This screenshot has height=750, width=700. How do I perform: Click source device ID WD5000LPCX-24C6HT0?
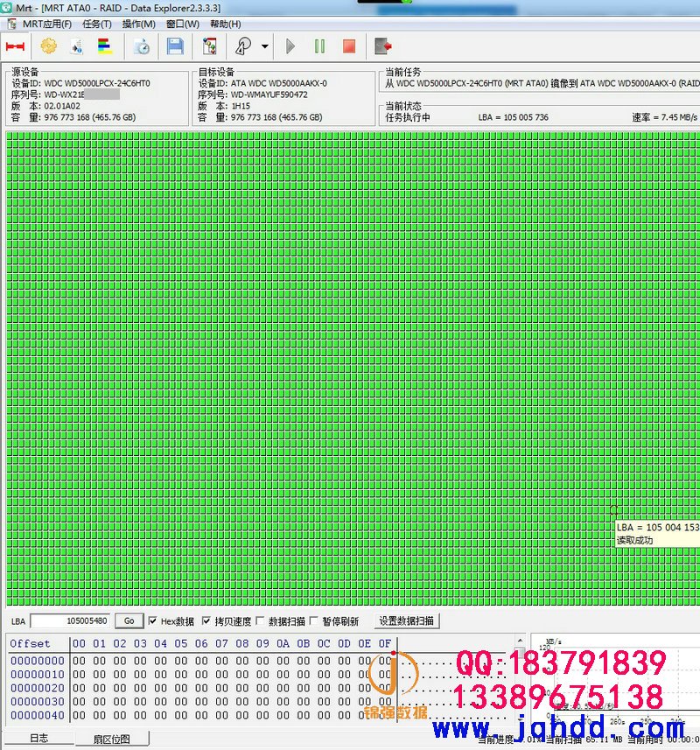coord(97,83)
